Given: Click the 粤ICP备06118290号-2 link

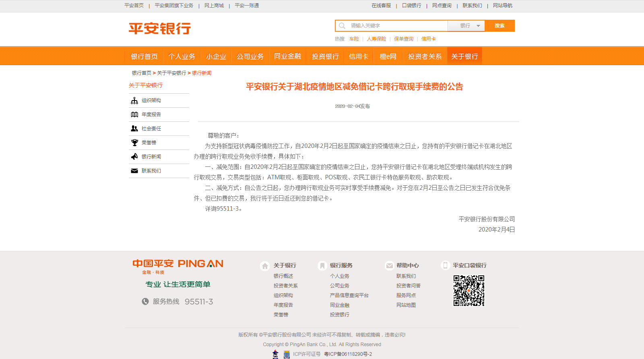Looking at the screenshot, I should tap(348, 354).
